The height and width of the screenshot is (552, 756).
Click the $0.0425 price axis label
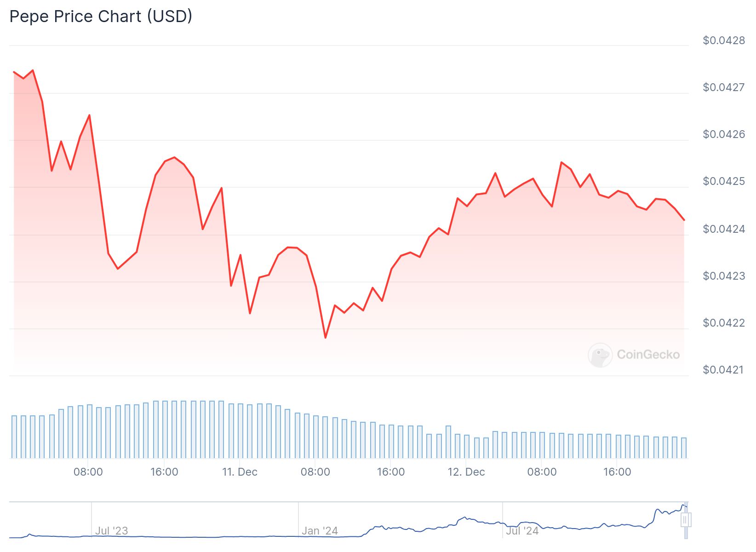[x=724, y=181]
